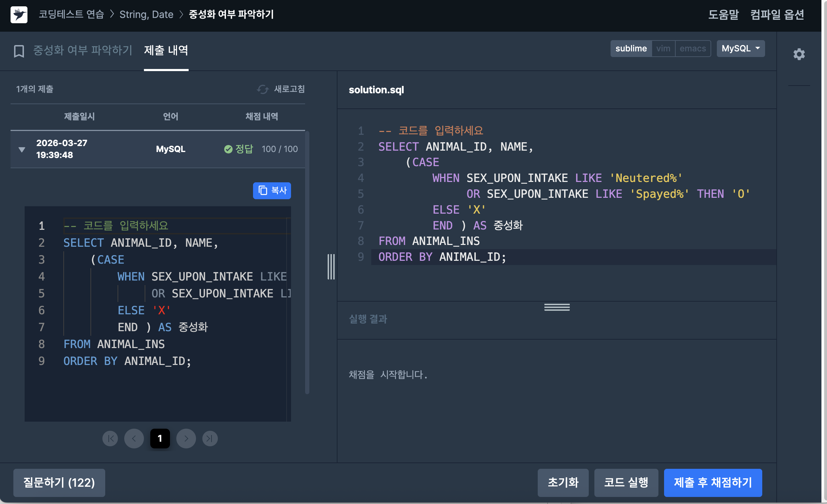827x504 pixels.
Task: Run code with the 코드 실행 button
Action: click(x=626, y=482)
